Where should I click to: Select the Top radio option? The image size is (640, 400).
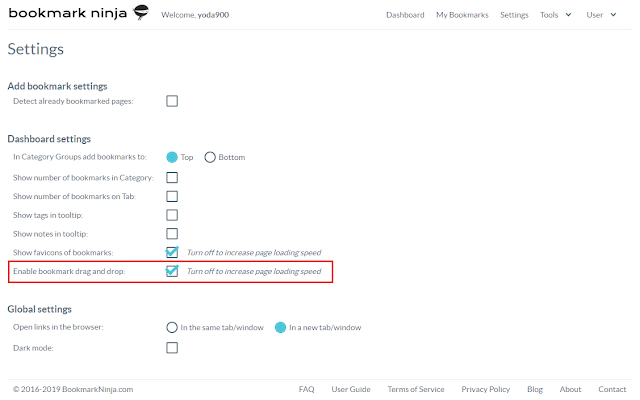coord(172,157)
